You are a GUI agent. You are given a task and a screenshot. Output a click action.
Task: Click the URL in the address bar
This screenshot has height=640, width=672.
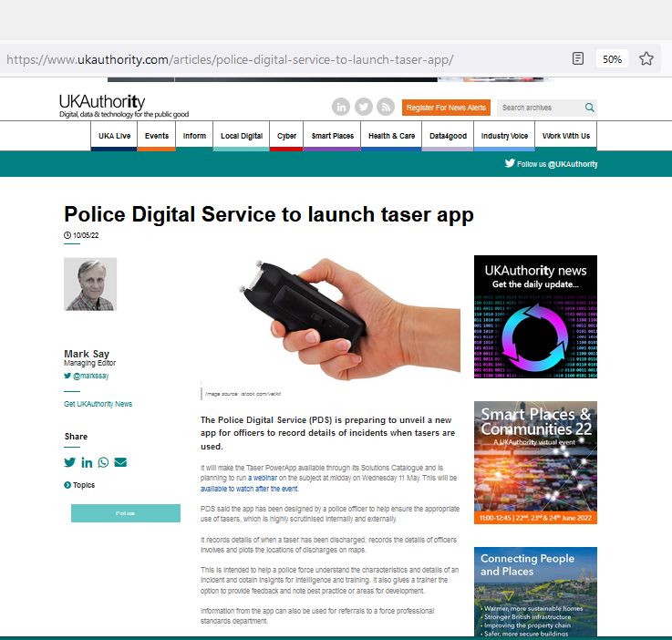[x=230, y=59]
